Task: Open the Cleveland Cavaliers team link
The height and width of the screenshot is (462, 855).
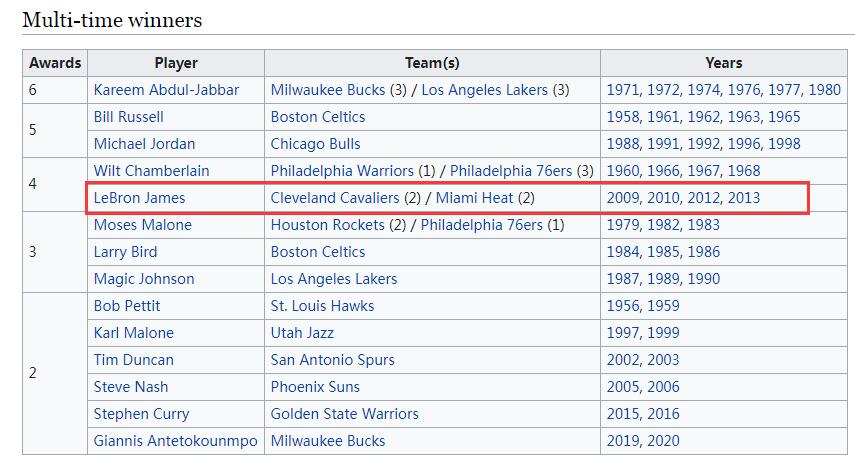Action: [334, 198]
